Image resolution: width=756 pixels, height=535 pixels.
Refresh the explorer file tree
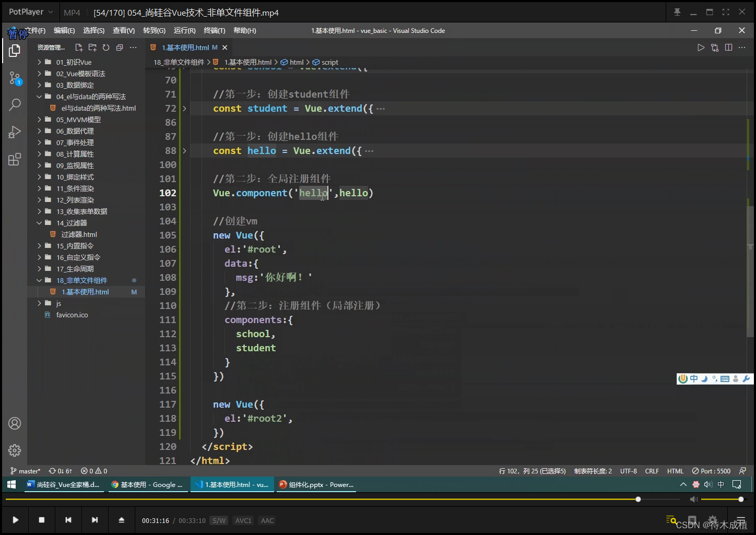(106, 47)
